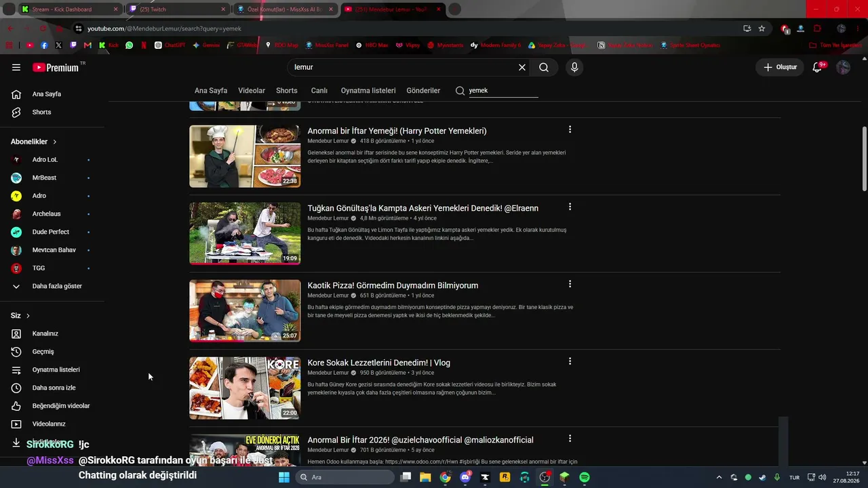Viewport: 868px width, 488px height.
Task: Click the taskbar Ara search box
Action: point(344,477)
